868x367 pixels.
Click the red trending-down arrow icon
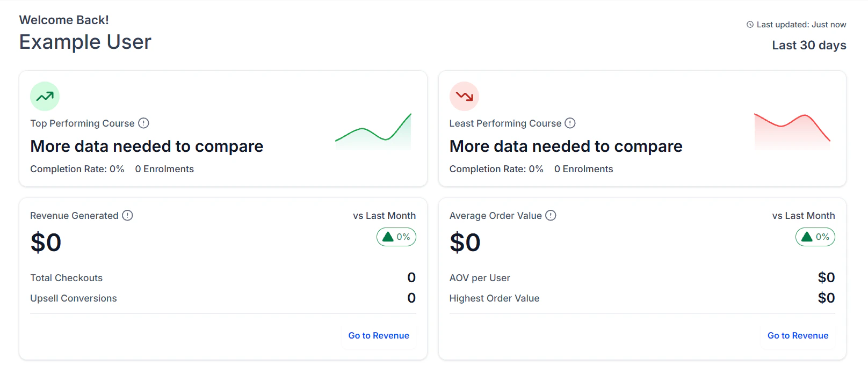pyautogui.click(x=464, y=96)
